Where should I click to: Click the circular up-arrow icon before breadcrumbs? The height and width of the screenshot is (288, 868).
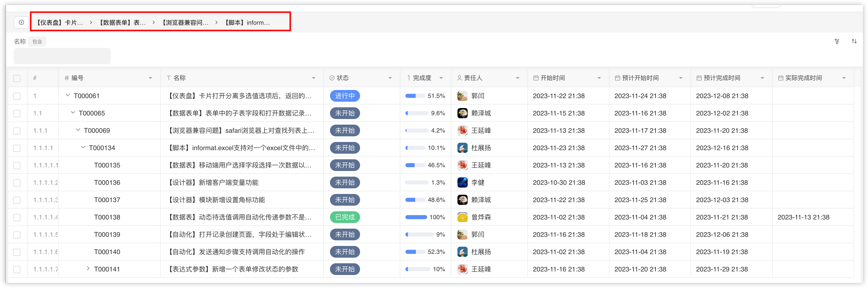[21, 23]
